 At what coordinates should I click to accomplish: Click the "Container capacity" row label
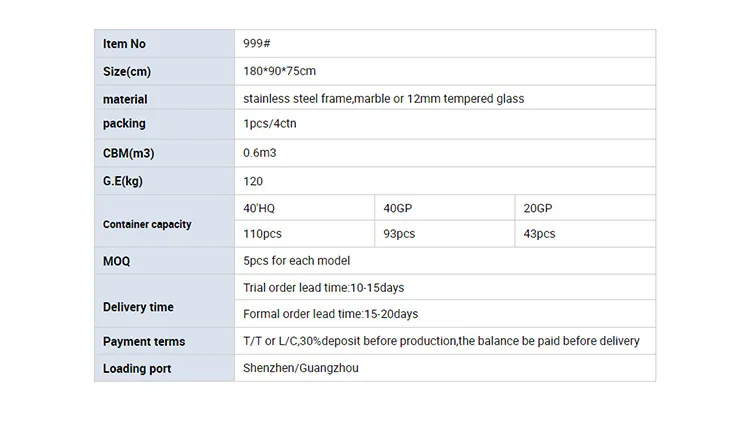(147, 225)
